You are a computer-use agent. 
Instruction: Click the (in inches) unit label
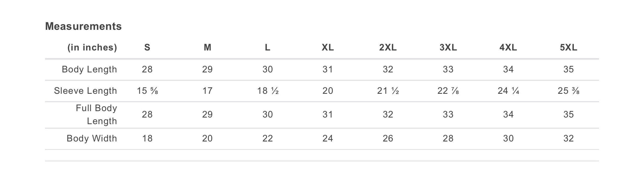(92, 48)
